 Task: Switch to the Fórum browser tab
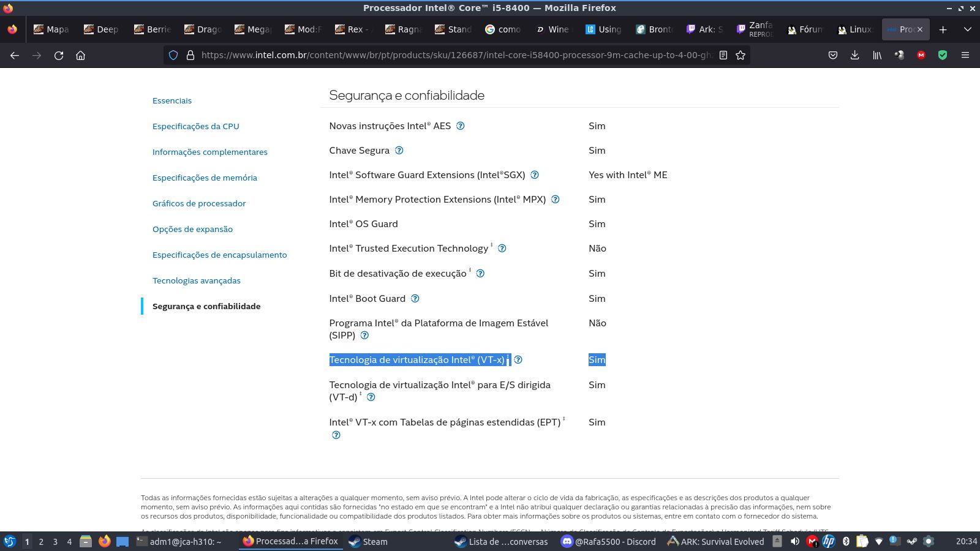click(x=805, y=29)
